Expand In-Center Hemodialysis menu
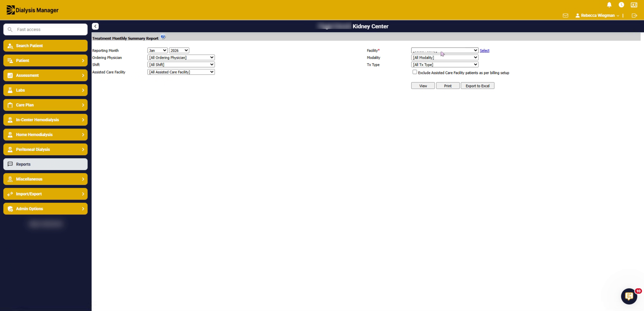 (45, 120)
